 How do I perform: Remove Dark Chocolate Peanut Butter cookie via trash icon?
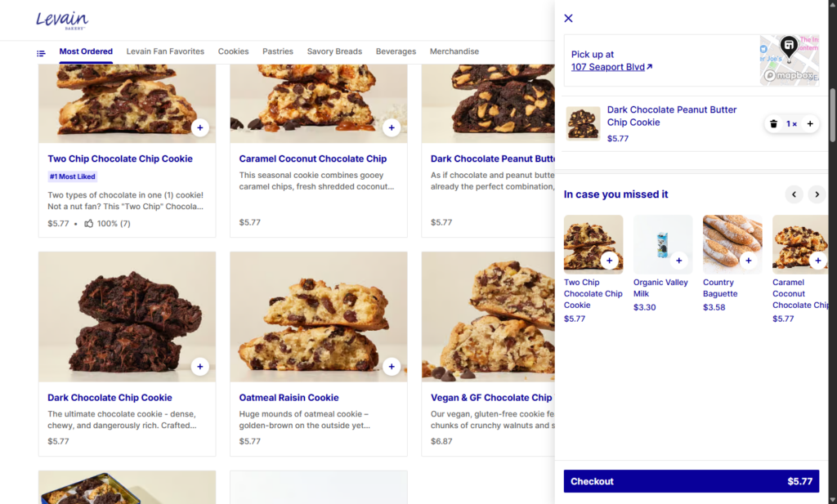click(773, 124)
